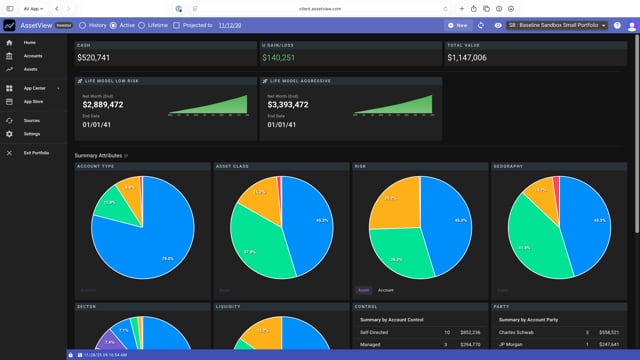The image size is (640, 360).
Task: Expand the App Center submenu arrow
Action: [58, 88]
